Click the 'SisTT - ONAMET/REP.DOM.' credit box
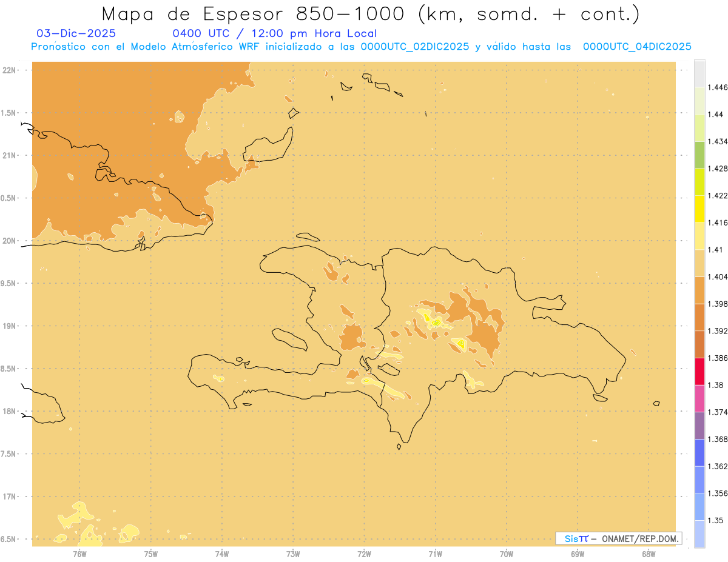This screenshot has width=728, height=562. (x=619, y=538)
